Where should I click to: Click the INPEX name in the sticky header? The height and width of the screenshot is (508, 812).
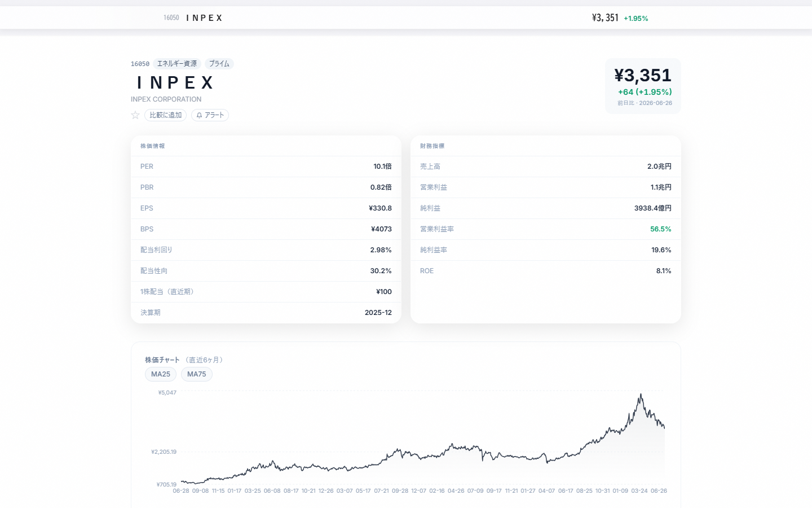click(x=204, y=18)
